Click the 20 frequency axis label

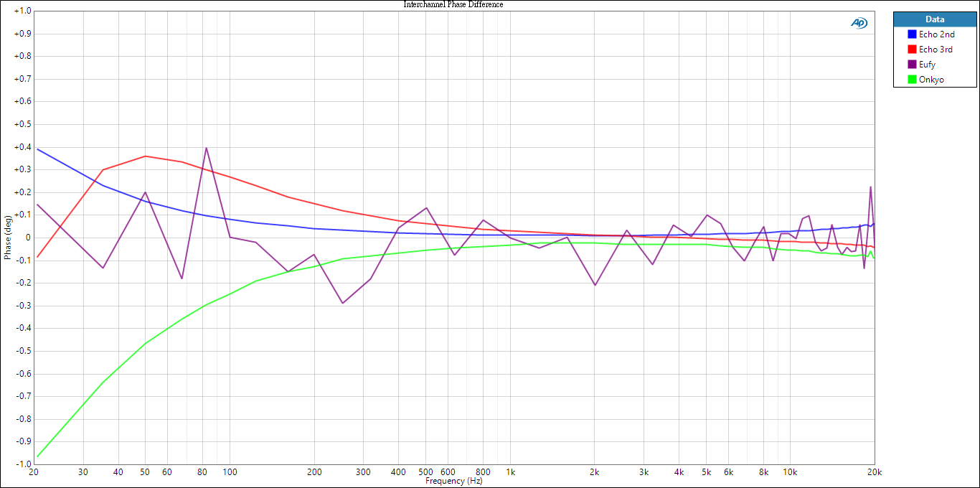[x=33, y=472]
